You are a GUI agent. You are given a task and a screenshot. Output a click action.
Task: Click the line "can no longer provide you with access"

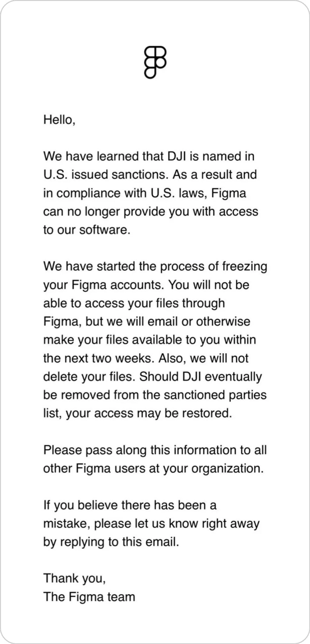[x=151, y=211]
